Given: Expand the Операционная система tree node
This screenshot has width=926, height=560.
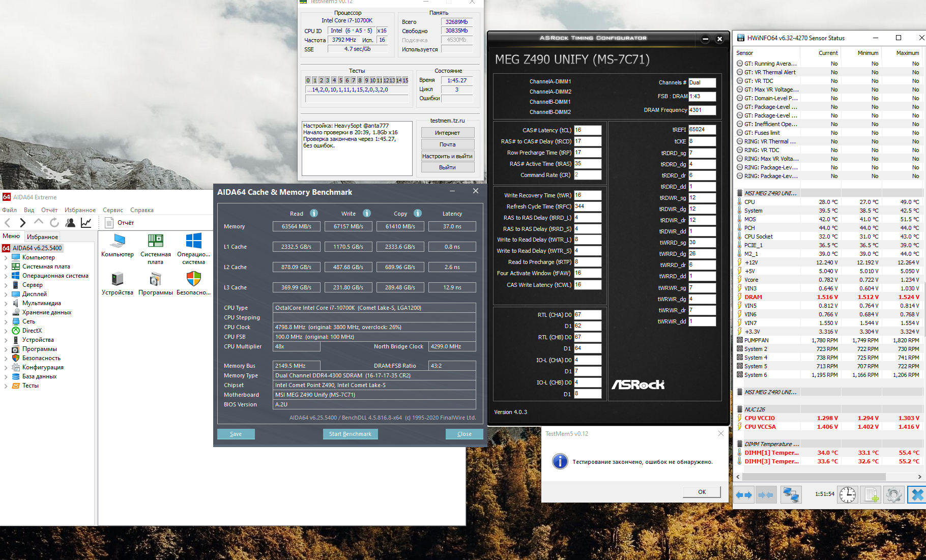Looking at the screenshot, I should tap(6, 276).
